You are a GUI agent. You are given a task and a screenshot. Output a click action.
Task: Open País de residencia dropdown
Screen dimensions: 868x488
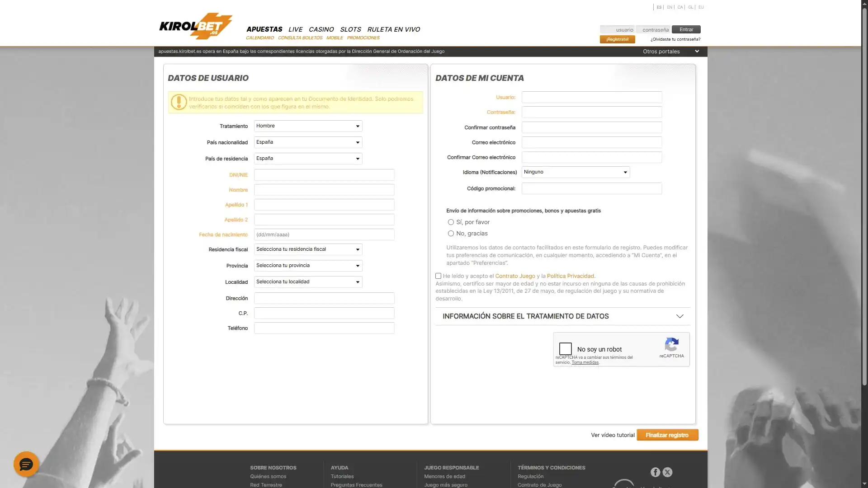click(x=308, y=159)
